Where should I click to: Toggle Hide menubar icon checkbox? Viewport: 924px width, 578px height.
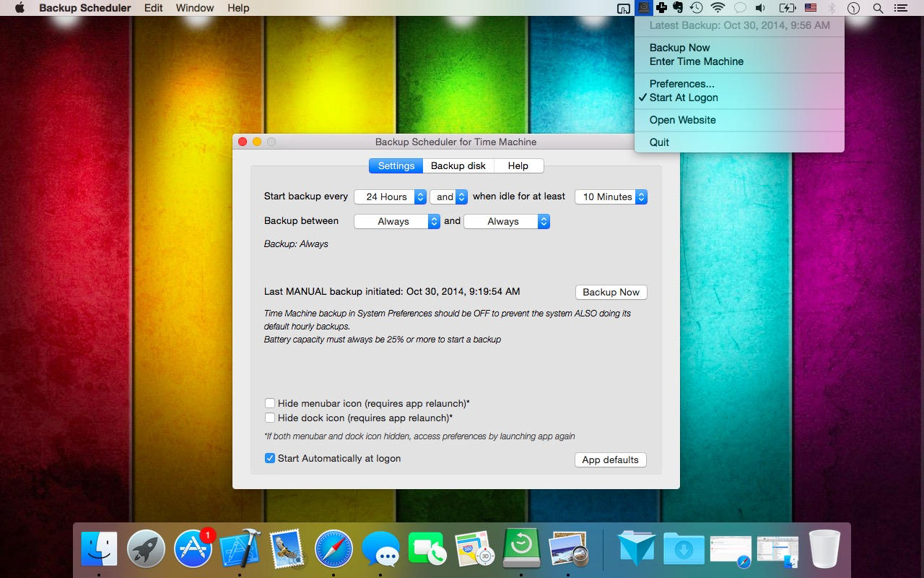(270, 403)
